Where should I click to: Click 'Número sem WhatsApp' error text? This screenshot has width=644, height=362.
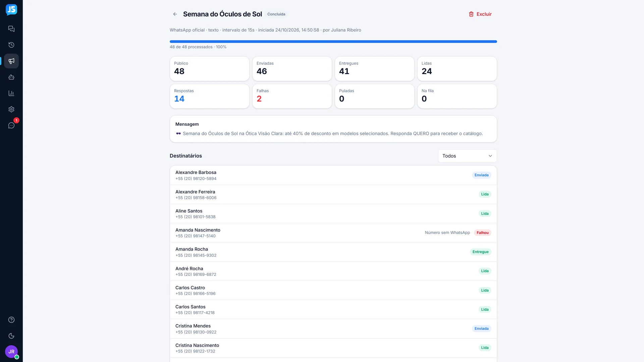pyautogui.click(x=447, y=233)
